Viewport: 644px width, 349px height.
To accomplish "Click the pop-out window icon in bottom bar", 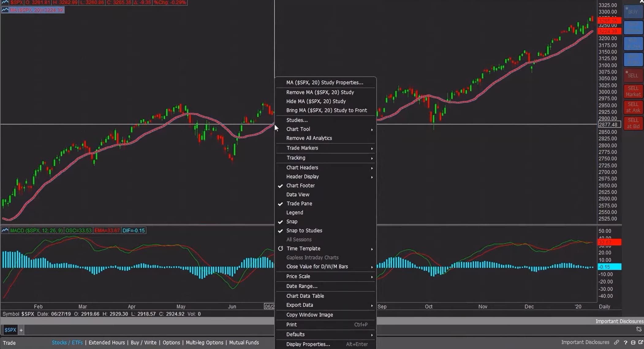I will pyautogui.click(x=641, y=342).
